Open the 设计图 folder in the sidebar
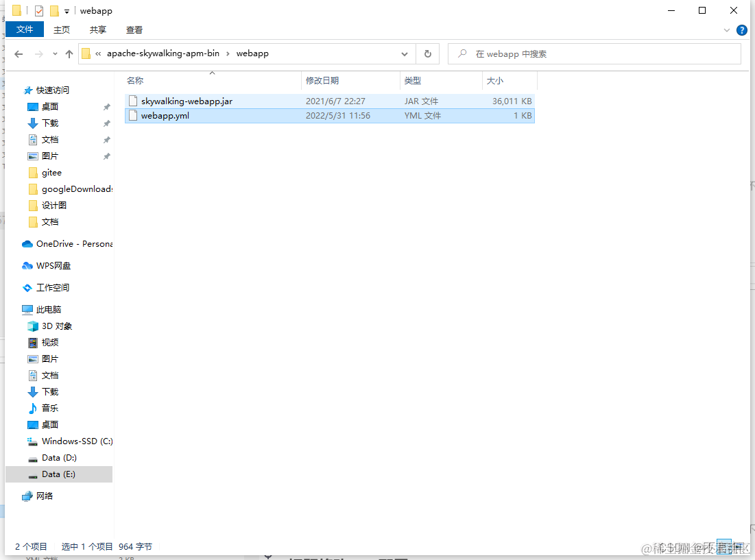This screenshot has width=755, height=560. [54, 205]
